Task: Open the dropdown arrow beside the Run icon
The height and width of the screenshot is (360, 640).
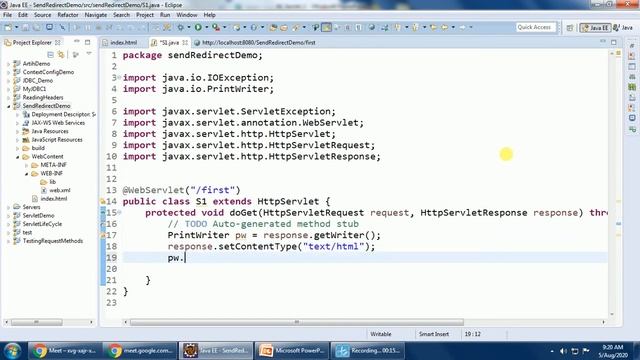Action: (207, 27)
